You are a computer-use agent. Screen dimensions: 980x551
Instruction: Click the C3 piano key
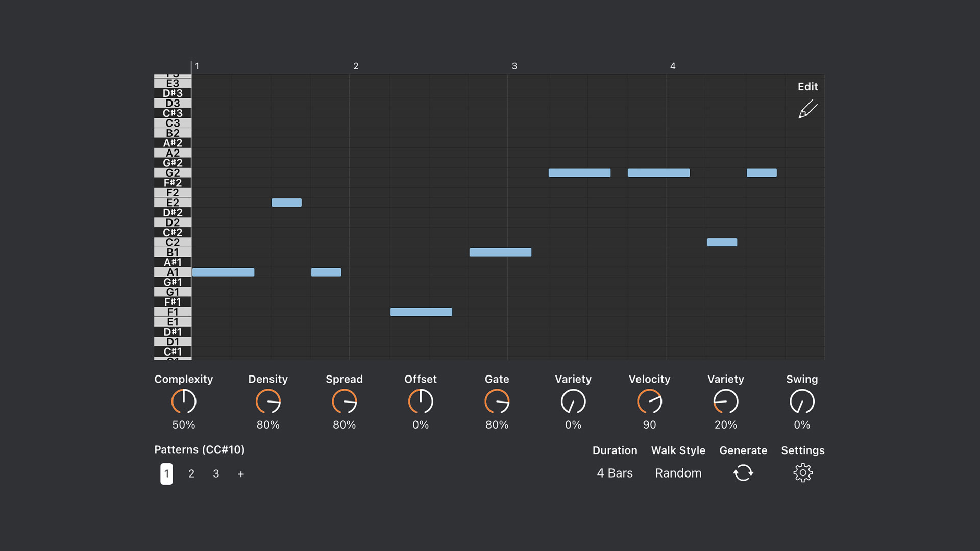click(173, 123)
